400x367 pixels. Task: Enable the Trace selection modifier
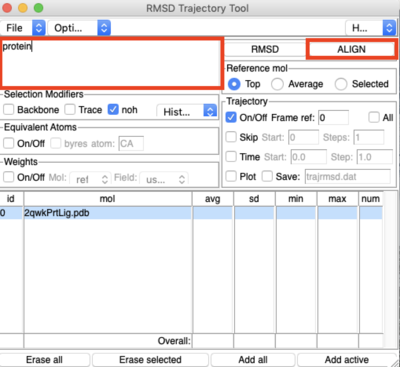(x=70, y=109)
